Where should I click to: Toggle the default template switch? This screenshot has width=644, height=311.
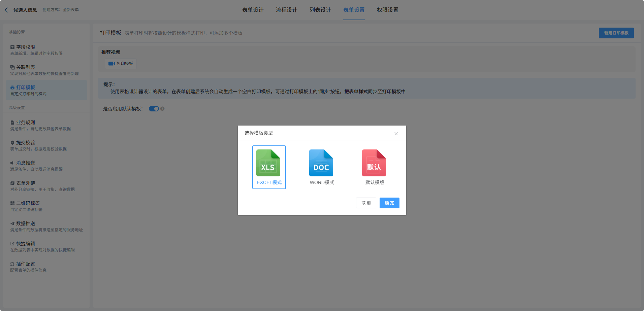click(154, 109)
